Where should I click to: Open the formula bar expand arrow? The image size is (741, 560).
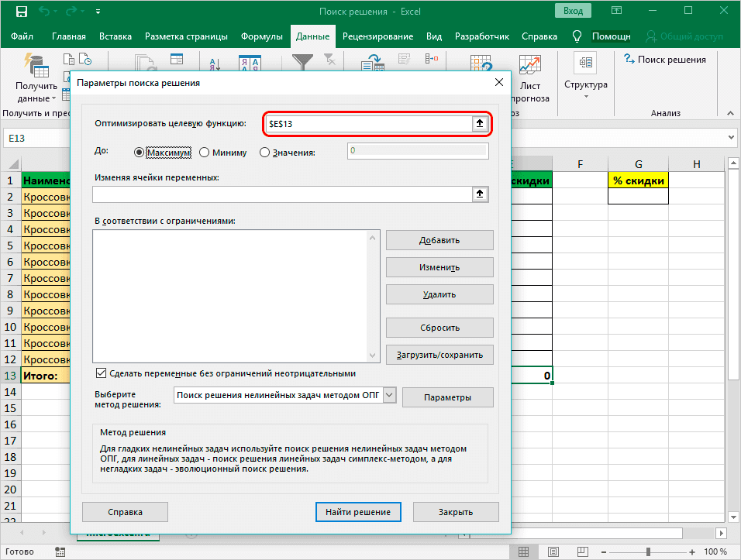(729, 137)
